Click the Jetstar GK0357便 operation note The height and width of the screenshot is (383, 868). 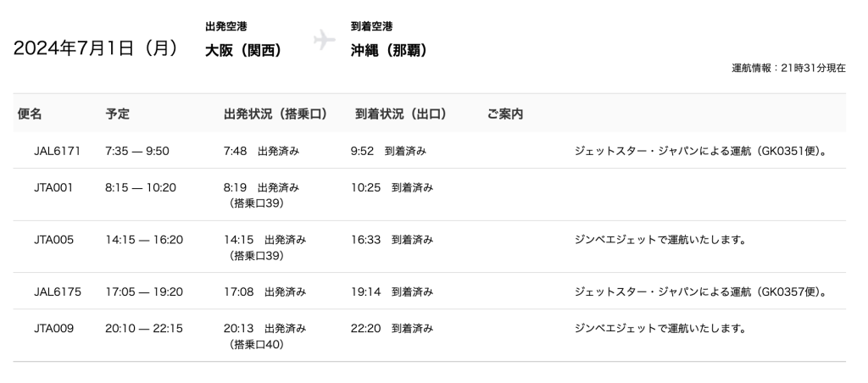point(700,292)
